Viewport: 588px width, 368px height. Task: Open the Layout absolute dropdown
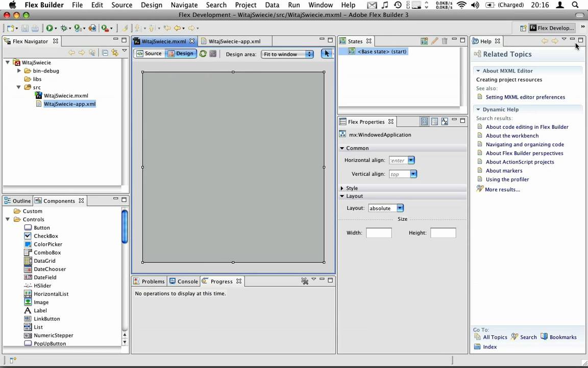pos(400,208)
